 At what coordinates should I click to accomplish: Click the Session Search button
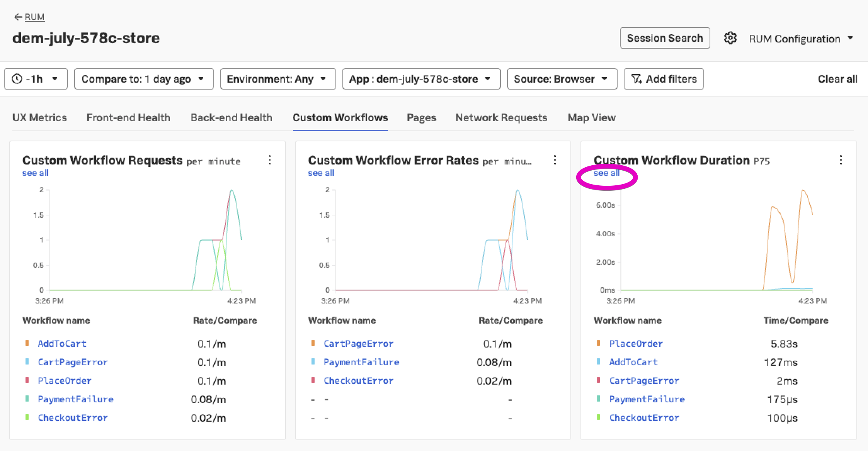665,38
